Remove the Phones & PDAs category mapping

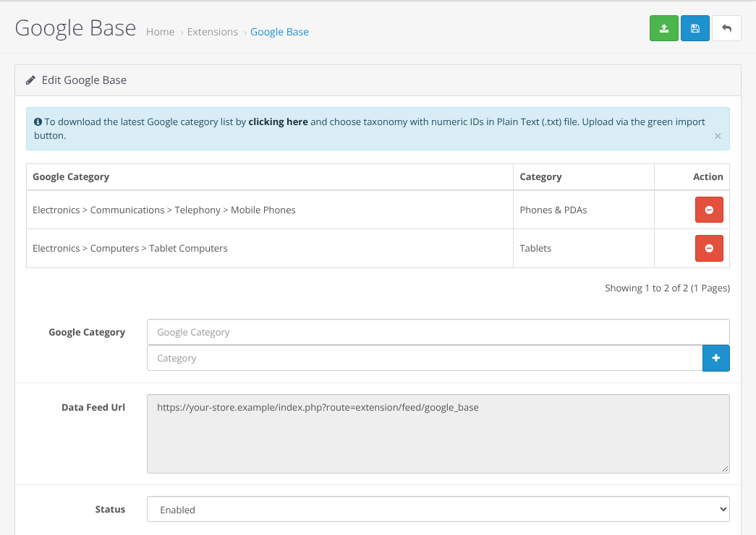coord(709,210)
